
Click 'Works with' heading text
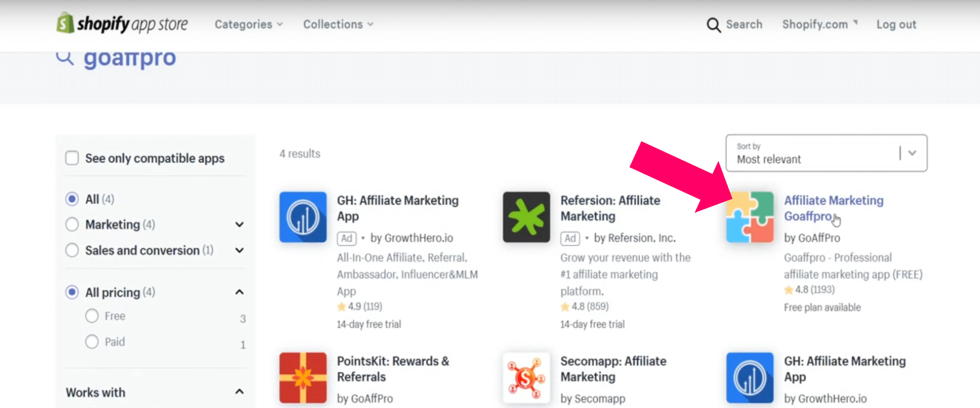[95, 392]
